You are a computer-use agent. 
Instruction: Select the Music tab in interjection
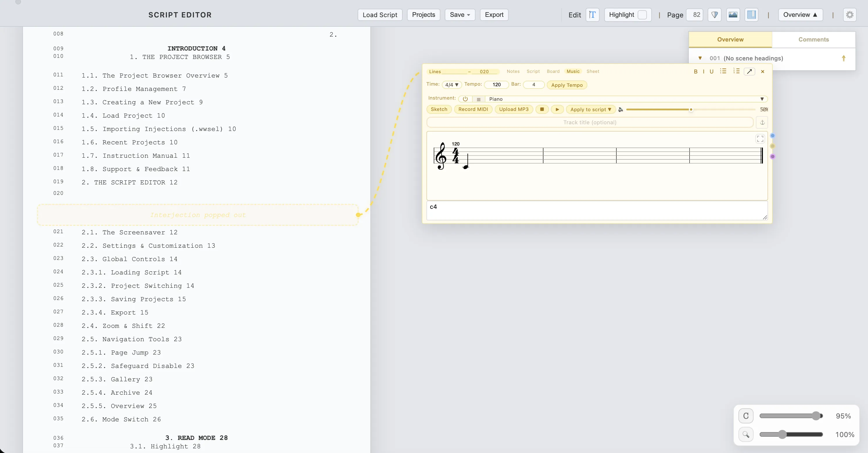(x=573, y=71)
